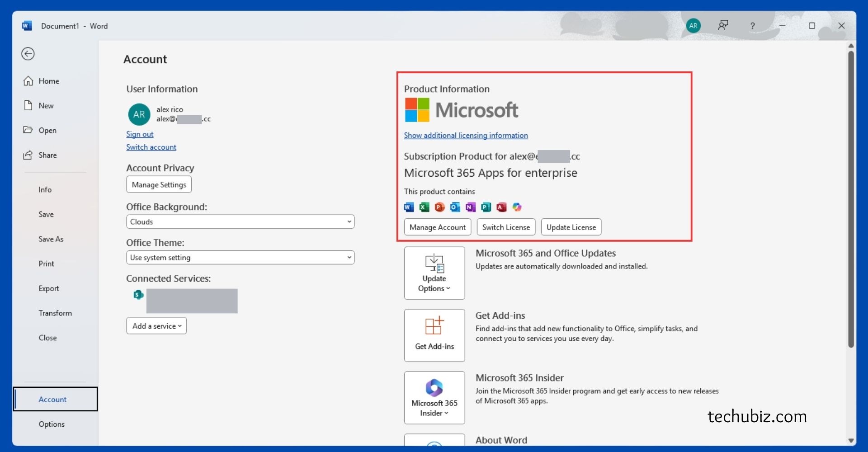This screenshot has height=452, width=868.
Task: Expand the Office Background dropdown
Action: [x=240, y=221]
